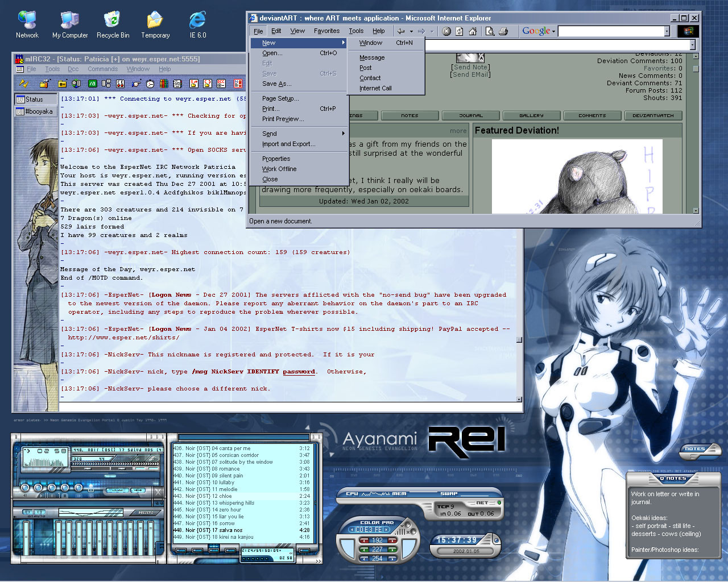Expand New submenu in File menu
The image size is (728, 582).
pyautogui.click(x=299, y=43)
